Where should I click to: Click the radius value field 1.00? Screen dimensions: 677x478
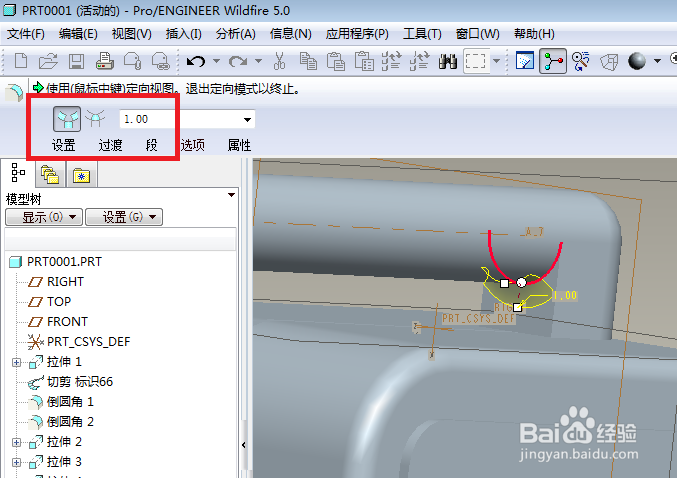(x=179, y=119)
